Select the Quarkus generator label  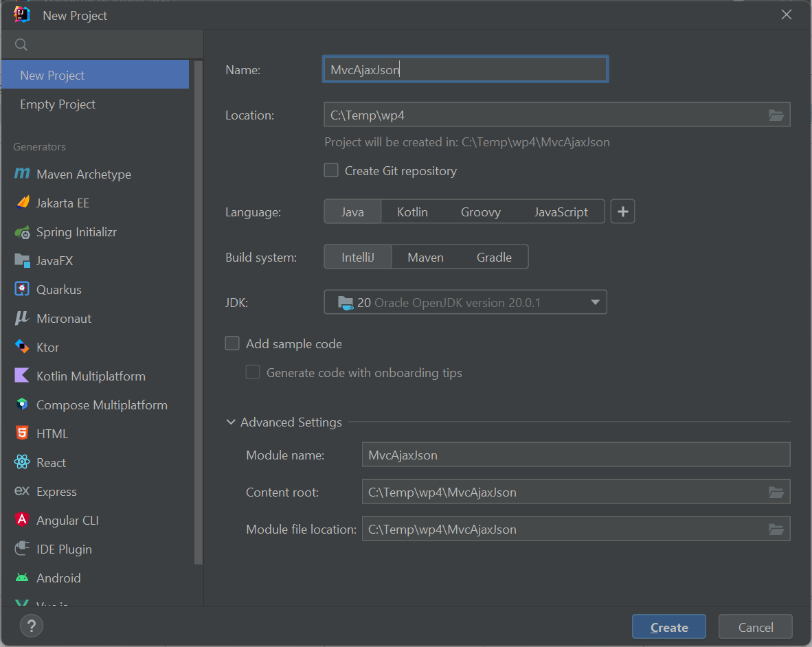[x=59, y=289]
